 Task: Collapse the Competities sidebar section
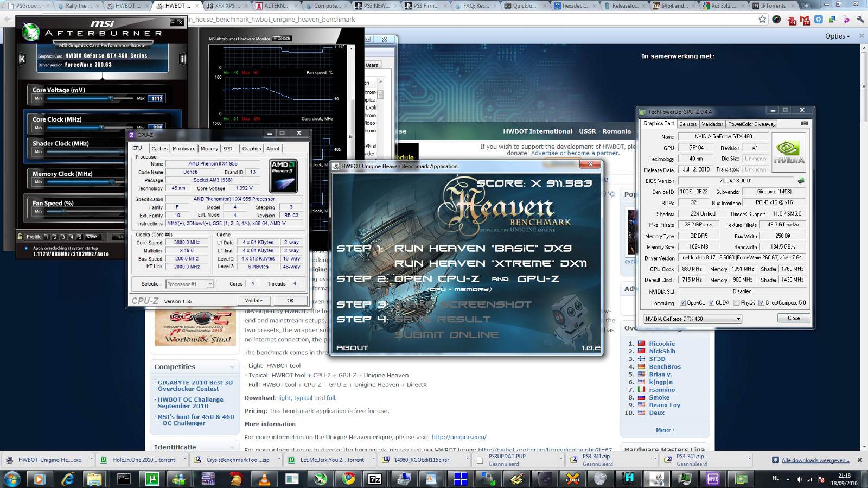click(232, 367)
